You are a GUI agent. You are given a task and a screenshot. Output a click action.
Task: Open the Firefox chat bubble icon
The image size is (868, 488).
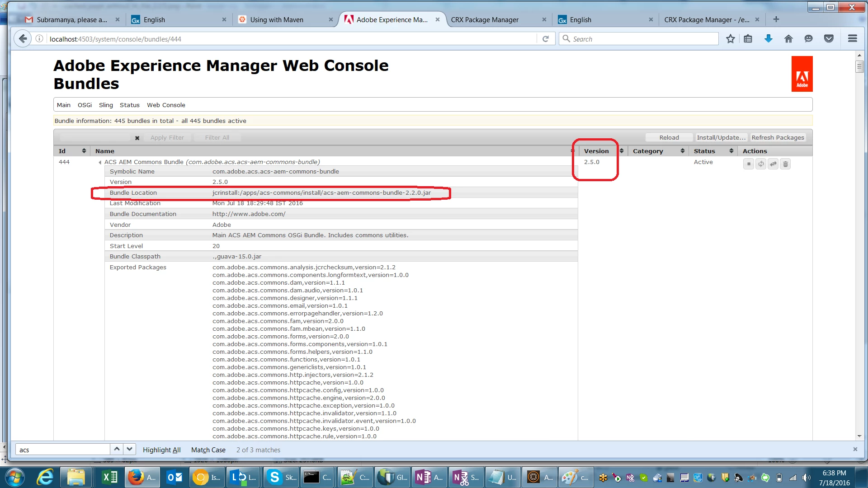coord(808,39)
